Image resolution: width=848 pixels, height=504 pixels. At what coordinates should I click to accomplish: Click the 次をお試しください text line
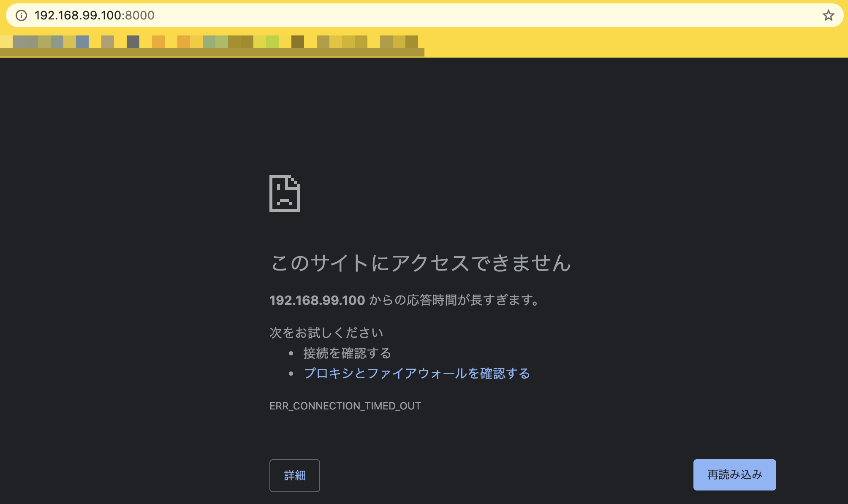326,333
